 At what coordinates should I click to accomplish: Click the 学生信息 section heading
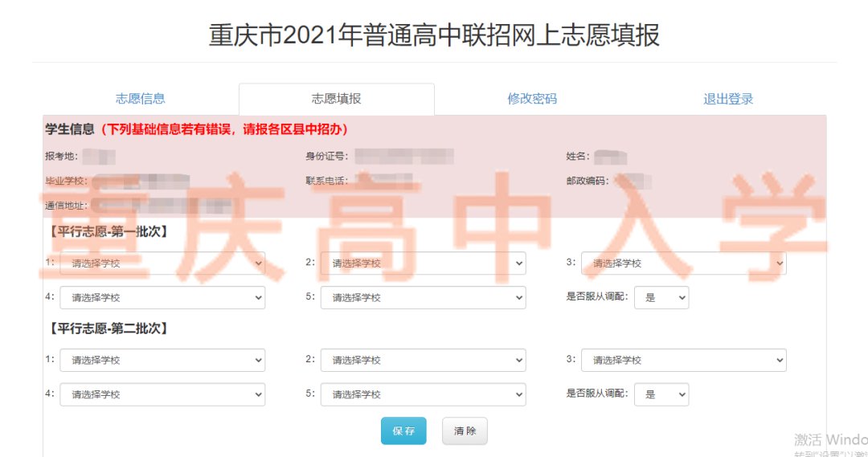[70, 129]
